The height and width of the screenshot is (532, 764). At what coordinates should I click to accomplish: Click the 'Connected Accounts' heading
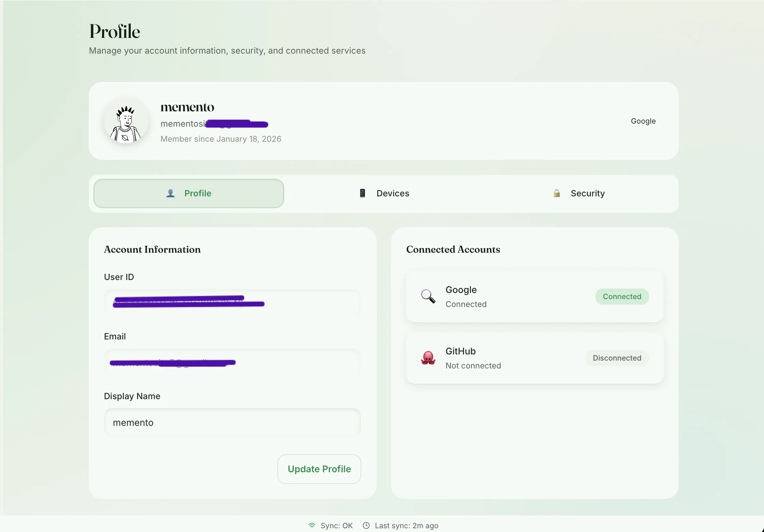(x=453, y=249)
